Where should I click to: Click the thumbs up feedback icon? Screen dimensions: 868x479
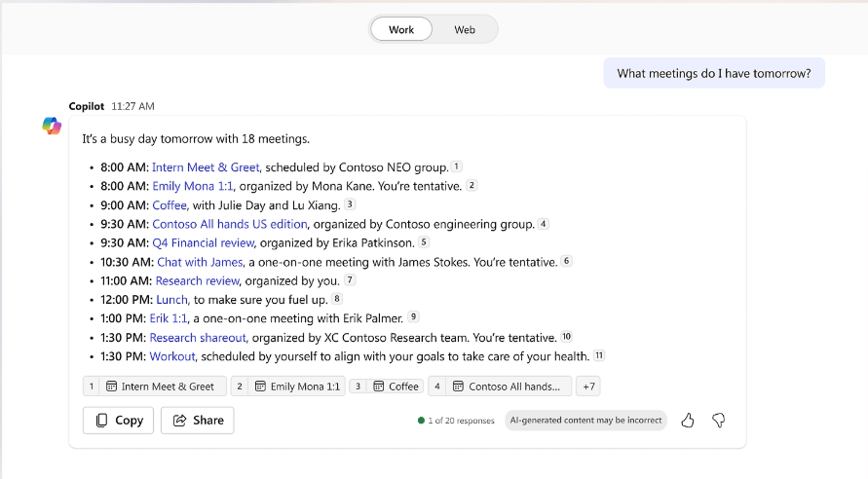[x=688, y=421]
